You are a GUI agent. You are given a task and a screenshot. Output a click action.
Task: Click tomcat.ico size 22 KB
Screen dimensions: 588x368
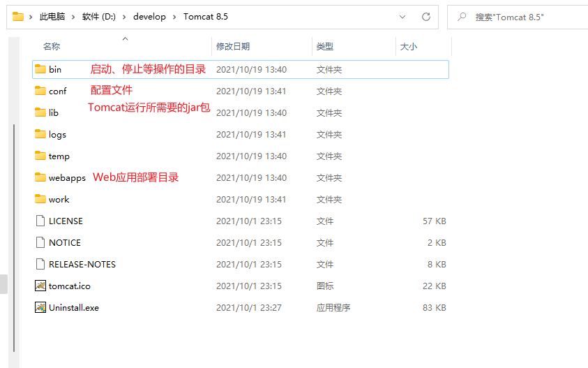(x=435, y=286)
